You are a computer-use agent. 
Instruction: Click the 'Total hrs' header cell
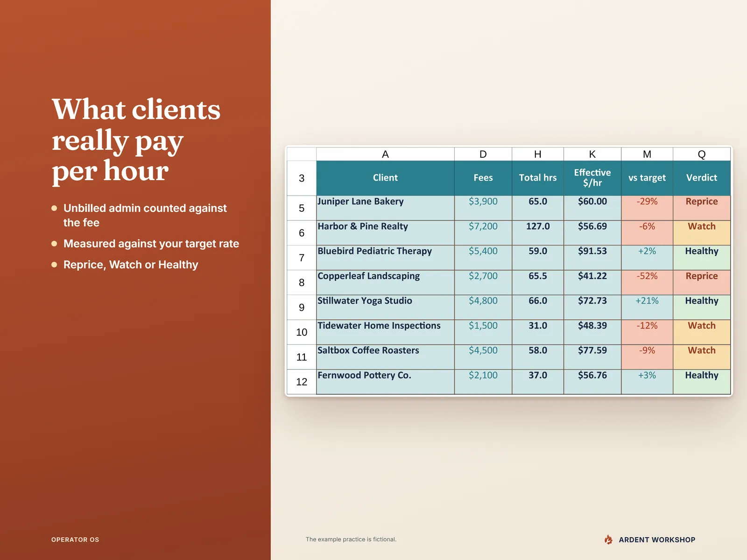click(x=538, y=178)
